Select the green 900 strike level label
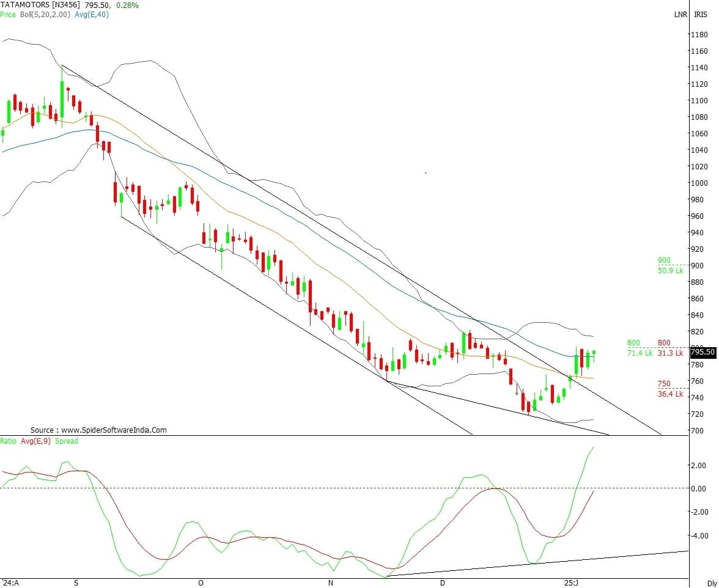Viewport: 719px width, 588px height. 664,260
